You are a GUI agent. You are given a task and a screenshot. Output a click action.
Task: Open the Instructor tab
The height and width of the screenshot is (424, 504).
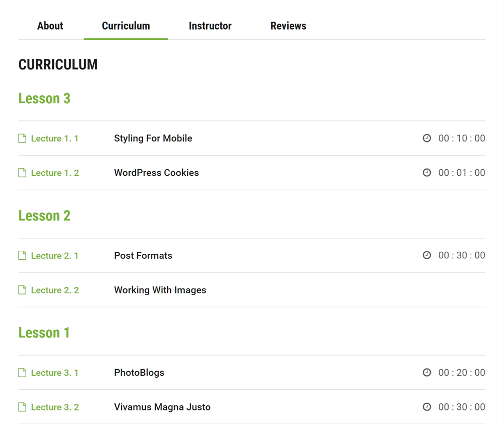click(210, 26)
